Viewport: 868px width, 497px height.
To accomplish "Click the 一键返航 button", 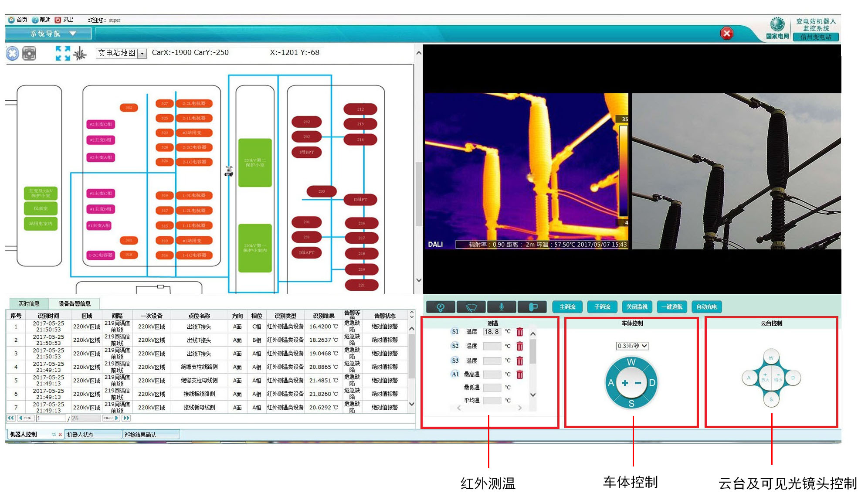I will click(671, 307).
